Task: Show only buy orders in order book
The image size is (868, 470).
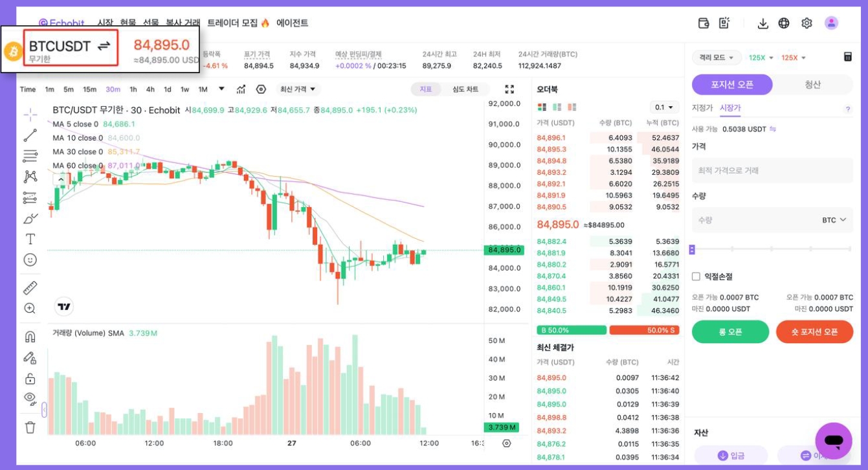Action: [x=557, y=107]
